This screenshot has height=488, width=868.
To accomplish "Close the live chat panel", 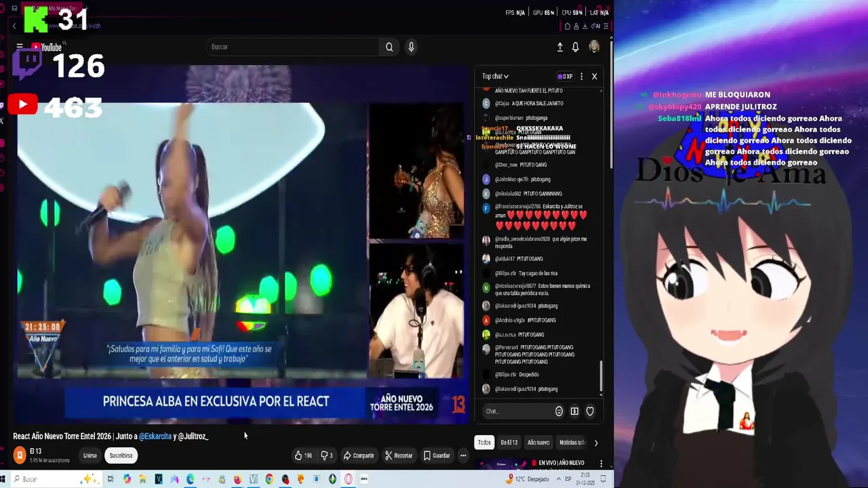I will [x=594, y=77].
